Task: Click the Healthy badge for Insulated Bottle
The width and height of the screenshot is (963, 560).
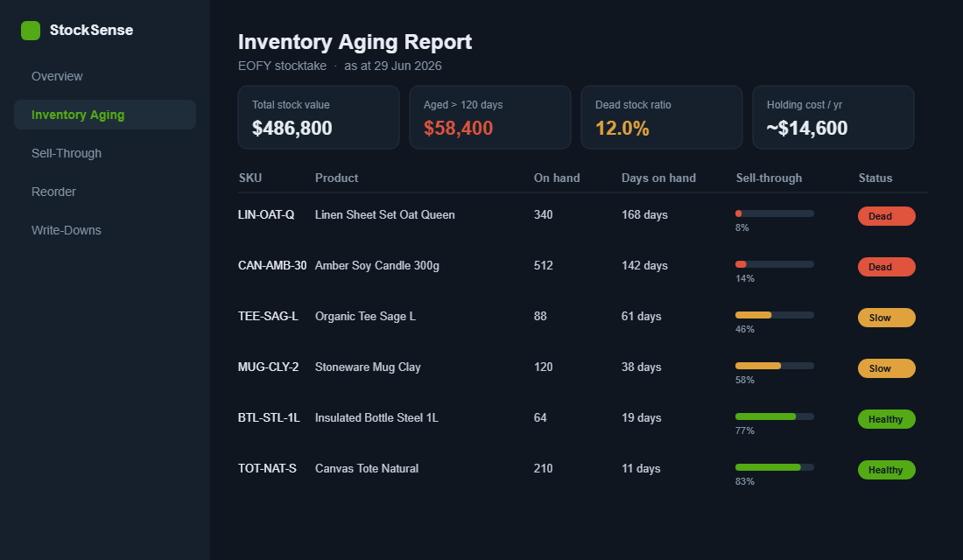Action: point(886,419)
